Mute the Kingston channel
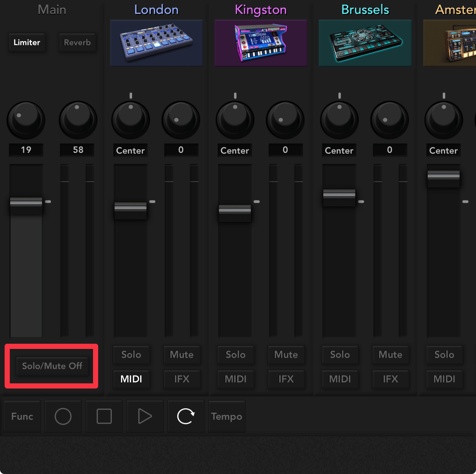The height and width of the screenshot is (474, 476). tap(286, 355)
